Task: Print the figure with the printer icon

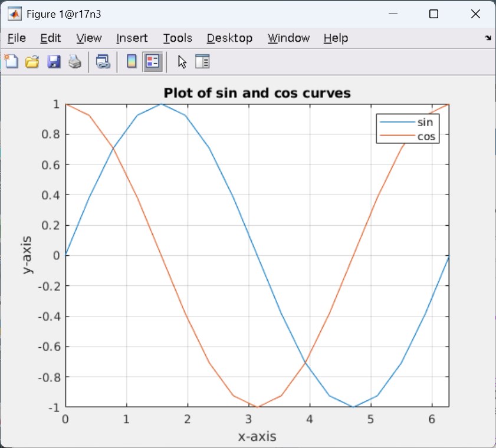Action: (x=75, y=61)
